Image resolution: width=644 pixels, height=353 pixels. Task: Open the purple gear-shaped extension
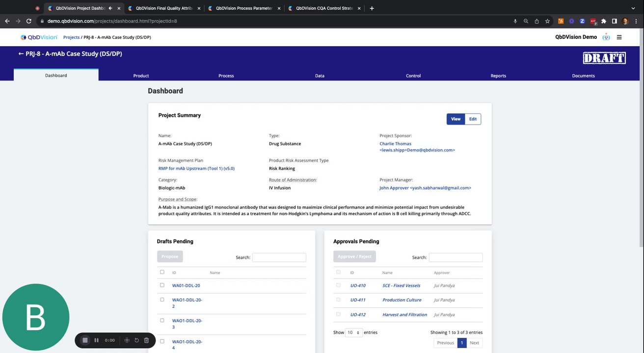571,21
